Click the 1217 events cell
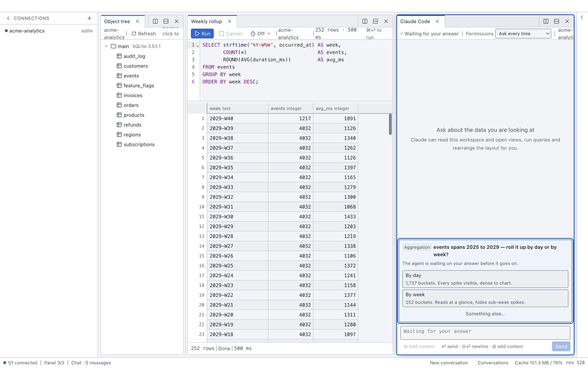 291,119
